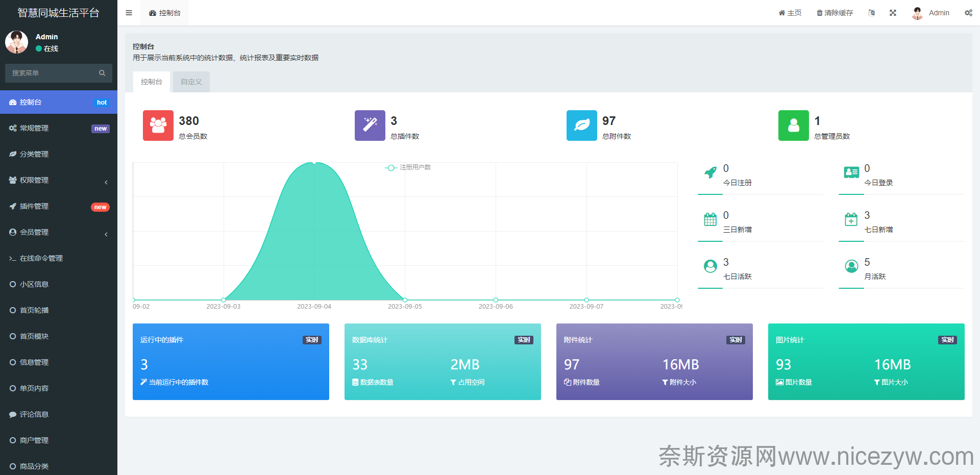Click the green administrators count icon
This screenshot has height=475, width=980.
[x=793, y=126]
